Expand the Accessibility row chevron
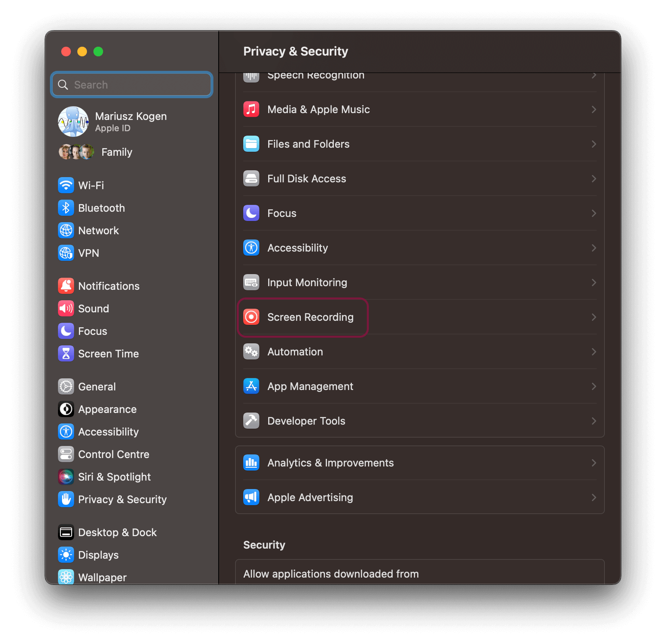 click(x=594, y=248)
